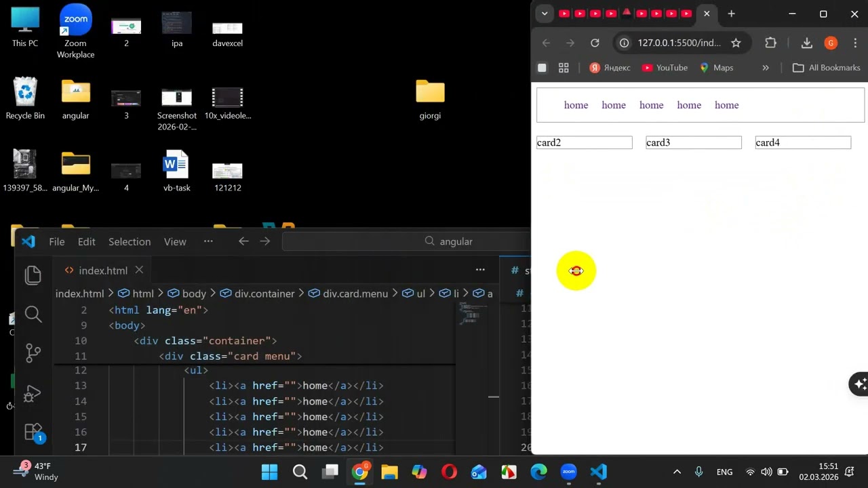This screenshot has height=488, width=868.
Task: Close the active Chrome tab
Action: click(x=707, y=14)
